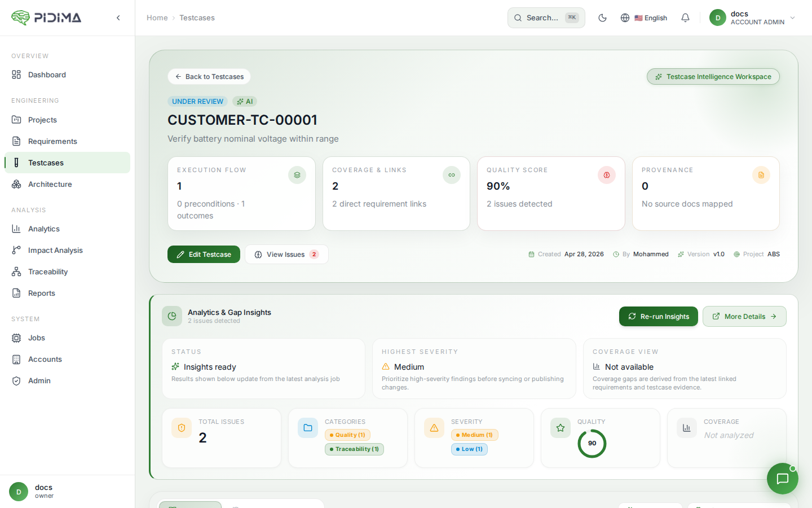Click the Total Issues shield icon
Viewport: 812px width, 508px height.
pyautogui.click(x=182, y=428)
